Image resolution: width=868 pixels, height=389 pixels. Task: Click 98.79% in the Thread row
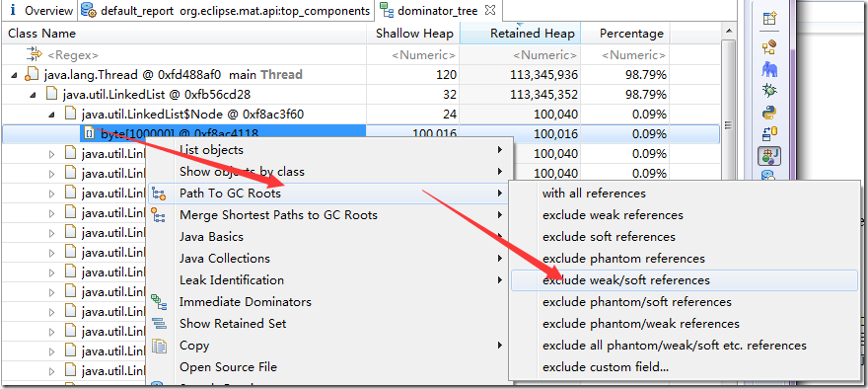645,75
